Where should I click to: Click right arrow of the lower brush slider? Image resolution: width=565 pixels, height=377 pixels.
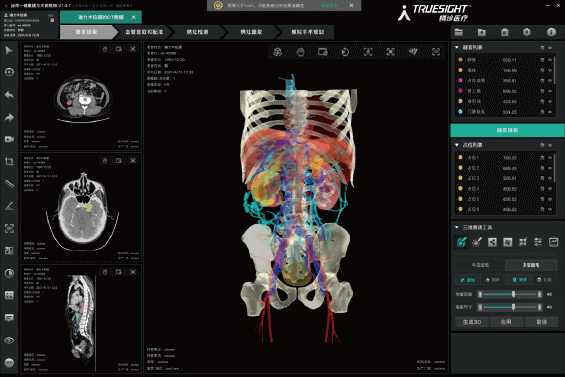coord(539,307)
